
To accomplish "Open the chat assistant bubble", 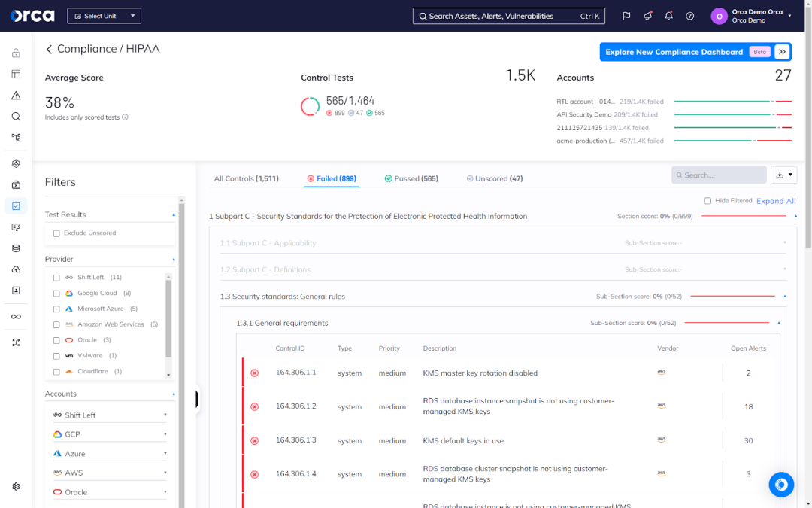I will coord(781,485).
